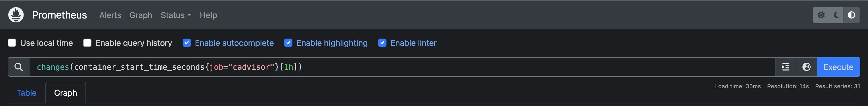Click the magnifier icon beside the query
The width and height of the screenshot is (868, 106).
(x=19, y=67)
